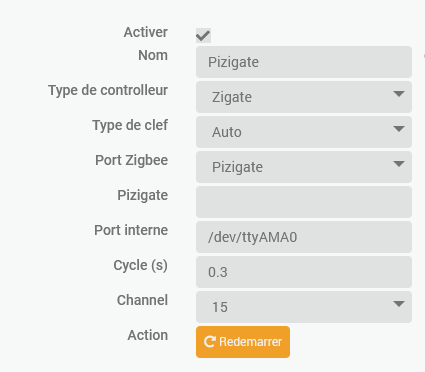Select the Channel value 15 combo box
Viewport: 425px width, 372px height.
click(304, 307)
